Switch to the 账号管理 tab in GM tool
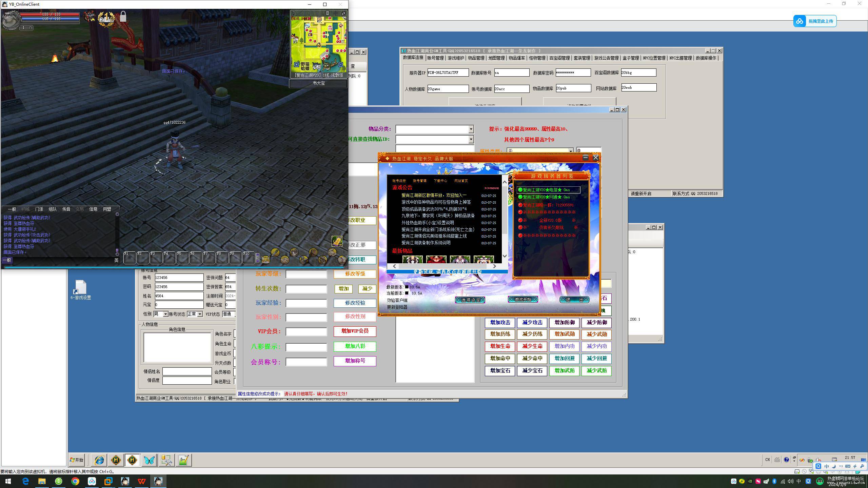Image resolution: width=868 pixels, height=488 pixels. tap(435, 58)
